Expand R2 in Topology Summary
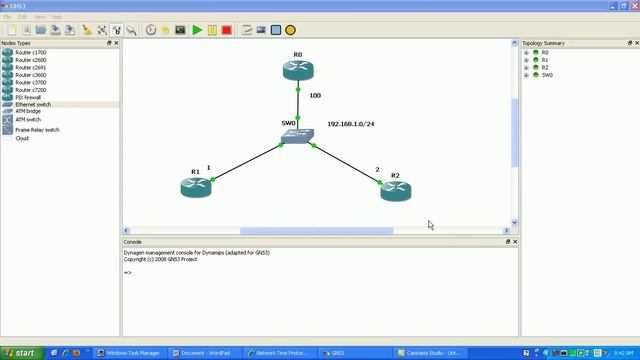 click(x=526, y=68)
